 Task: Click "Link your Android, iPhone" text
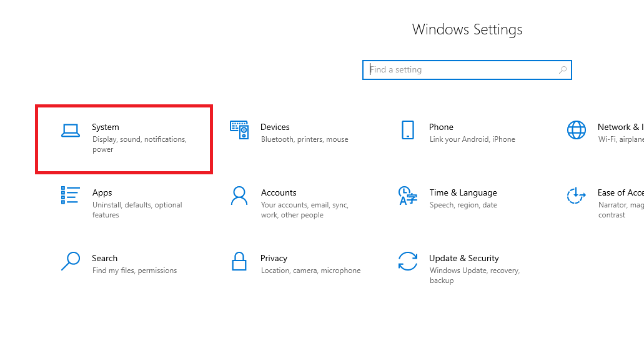(x=472, y=139)
